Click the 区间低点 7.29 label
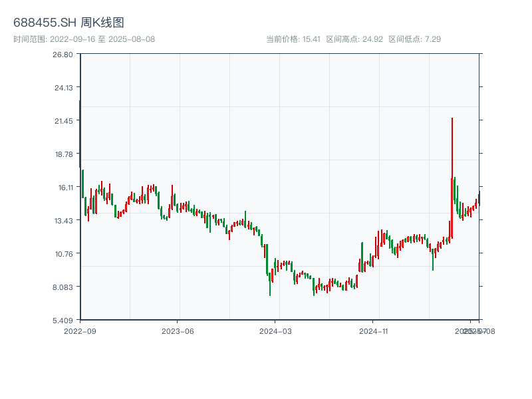This screenshot has width=532, height=399. (x=414, y=39)
